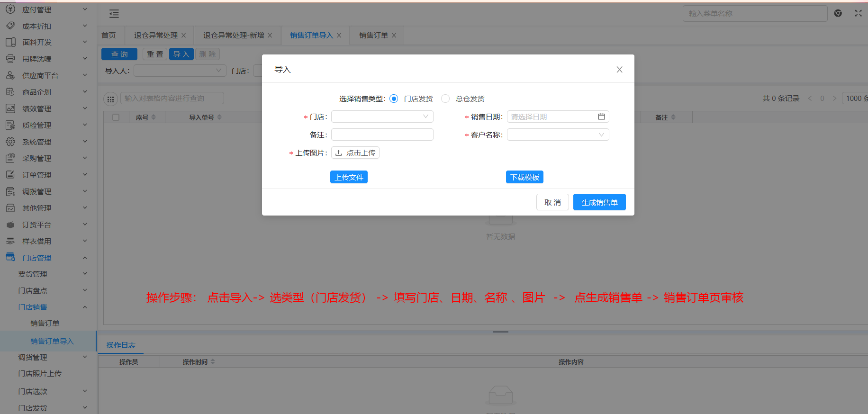
Task: Click the 生成销售单 button
Action: tap(599, 202)
